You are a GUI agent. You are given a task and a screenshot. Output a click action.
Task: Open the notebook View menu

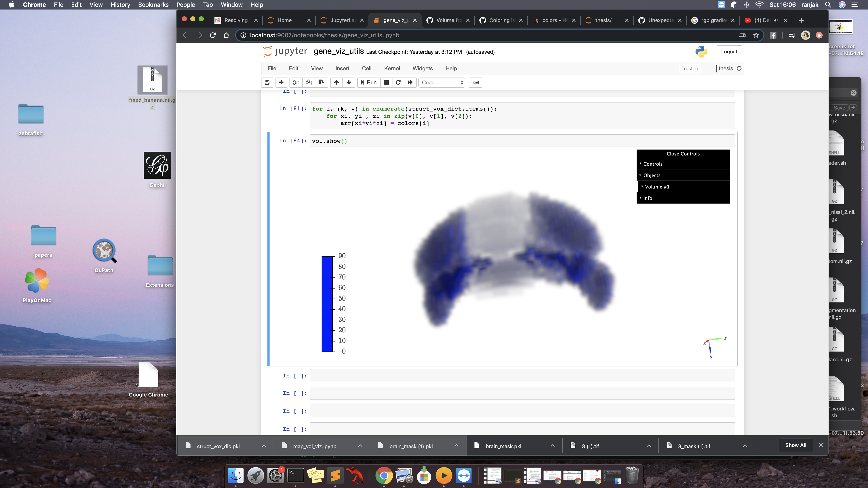[317, 68]
